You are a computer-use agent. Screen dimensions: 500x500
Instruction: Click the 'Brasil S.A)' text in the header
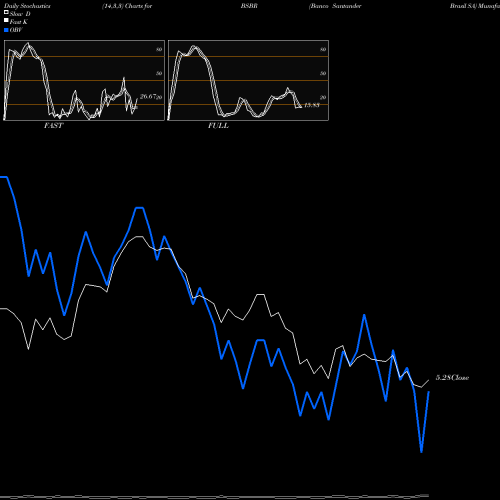pyautogui.click(x=463, y=6)
